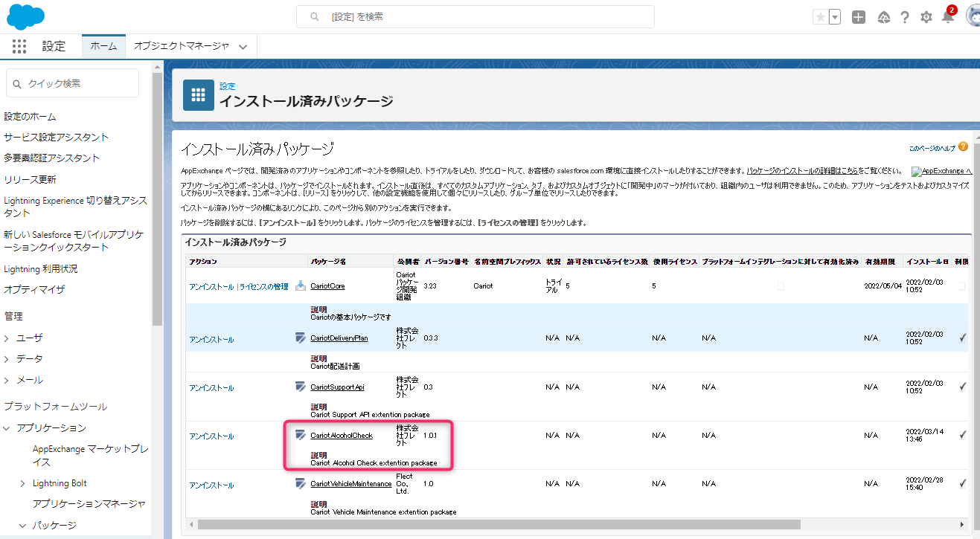Click the checkmark in CariotAlcoholCheck row

tap(964, 435)
